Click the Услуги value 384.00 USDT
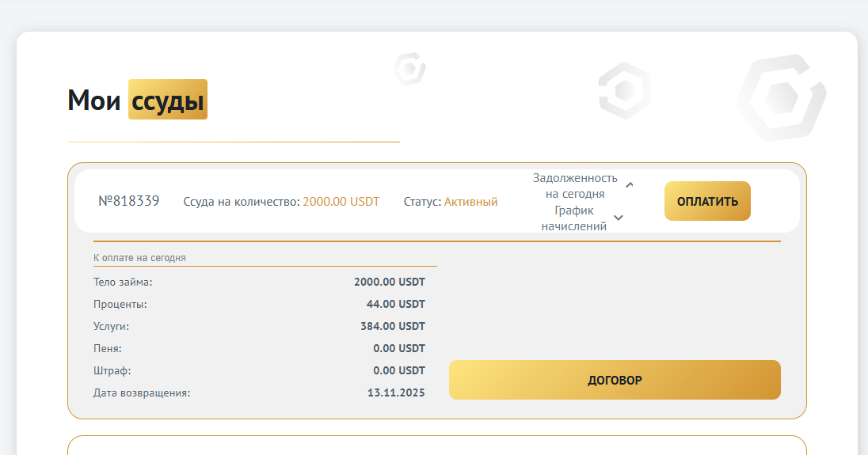 tap(393, 326)
